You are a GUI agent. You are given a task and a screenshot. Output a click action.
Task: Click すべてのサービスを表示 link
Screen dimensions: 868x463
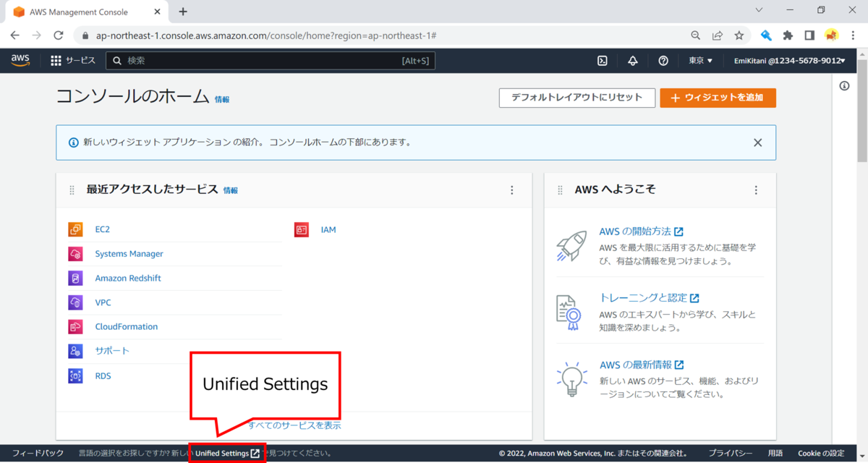pos(294,425)
